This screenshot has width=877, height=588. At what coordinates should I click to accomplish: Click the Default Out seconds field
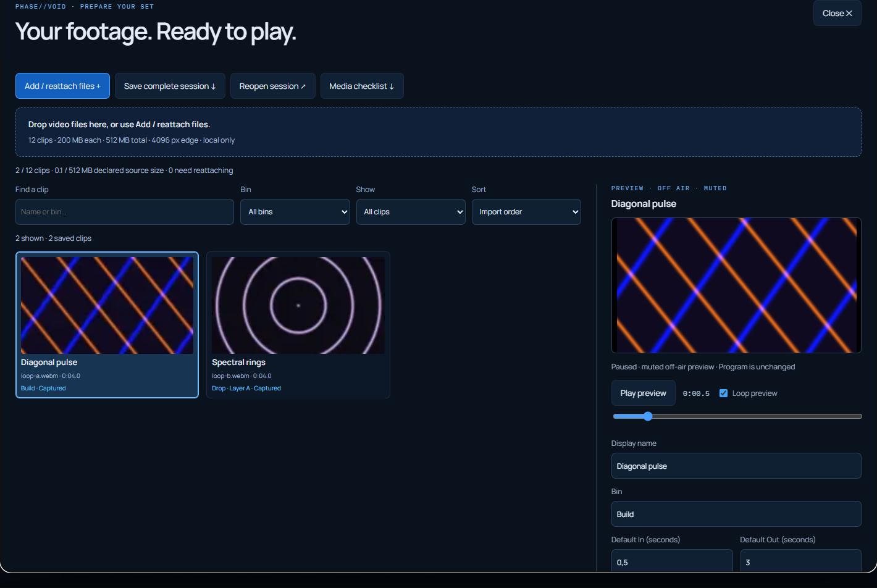(800, 561)
